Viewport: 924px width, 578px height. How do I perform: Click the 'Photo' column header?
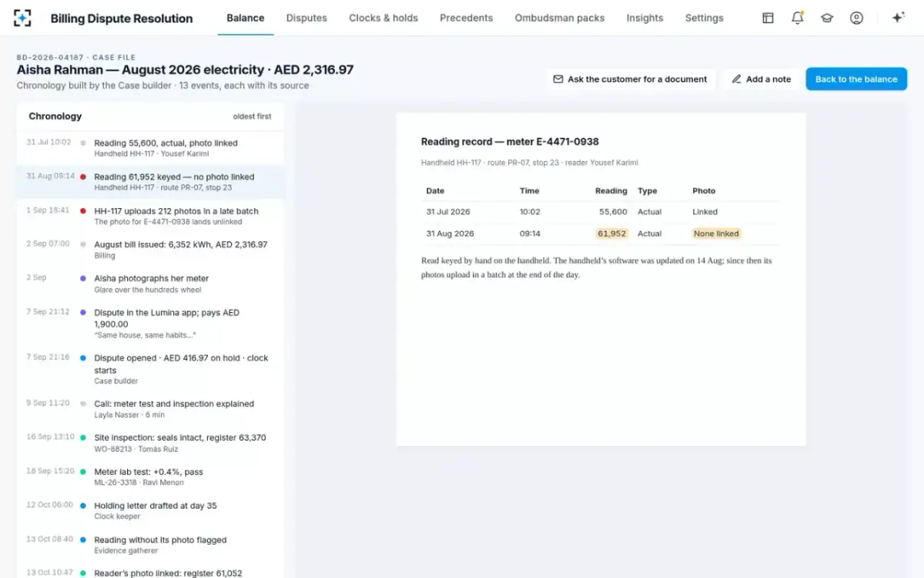click(704, 191)
